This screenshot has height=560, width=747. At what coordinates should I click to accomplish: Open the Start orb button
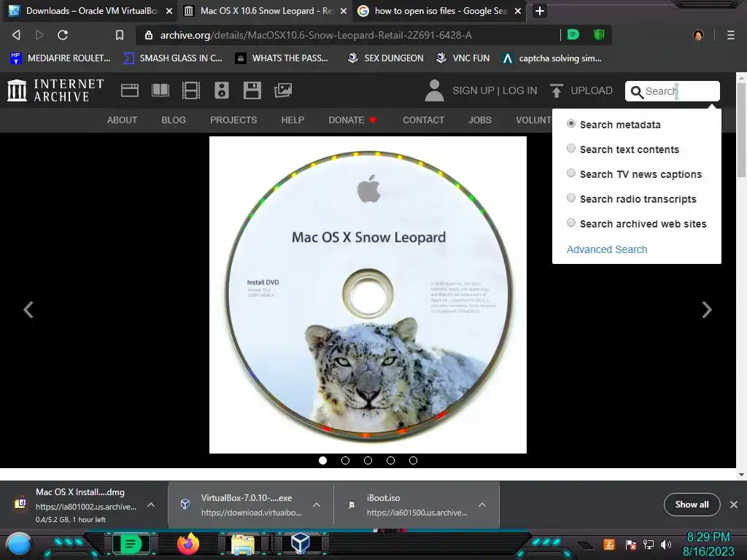(x=18, y=545)
